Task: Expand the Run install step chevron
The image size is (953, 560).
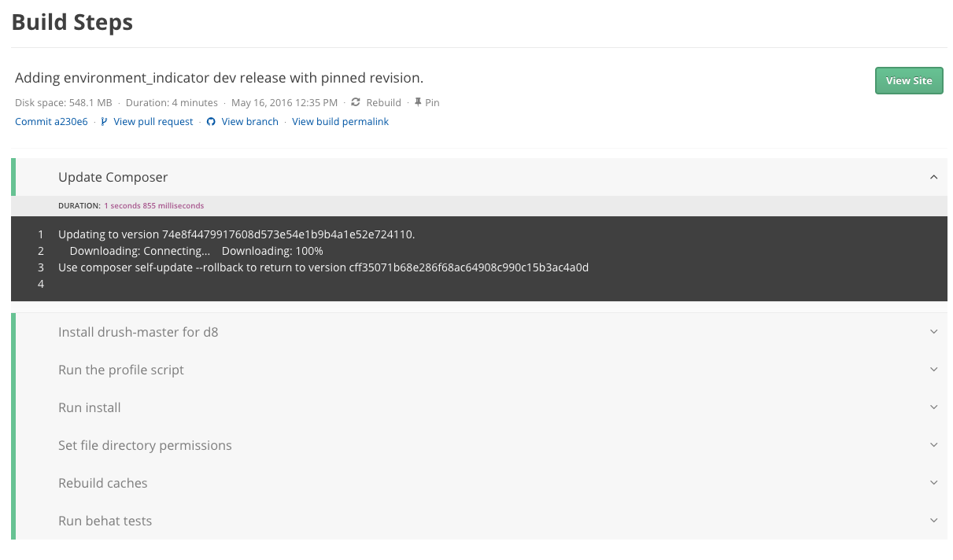Action: 933,407
